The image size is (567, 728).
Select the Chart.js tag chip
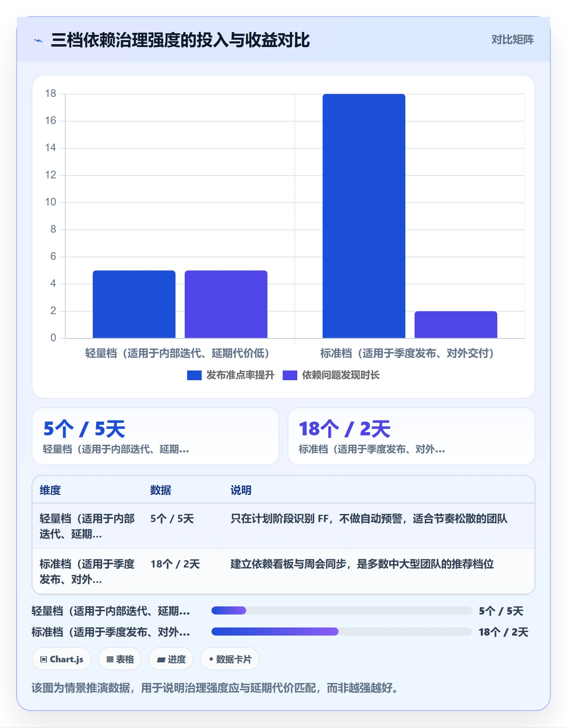62,659
